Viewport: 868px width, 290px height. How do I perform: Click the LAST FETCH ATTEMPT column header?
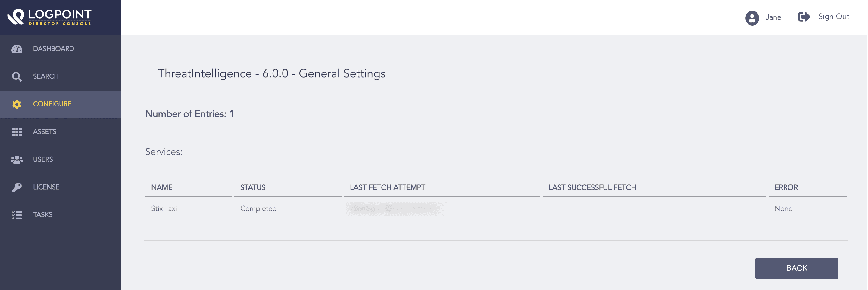(387, 187)
